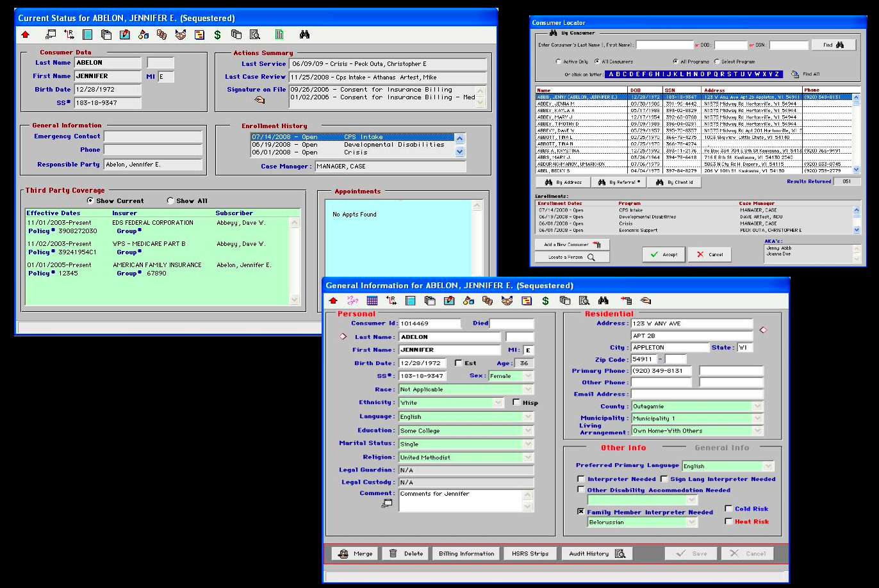Switch to Other Info tab

pyautogui.click(x=623, y=448)
